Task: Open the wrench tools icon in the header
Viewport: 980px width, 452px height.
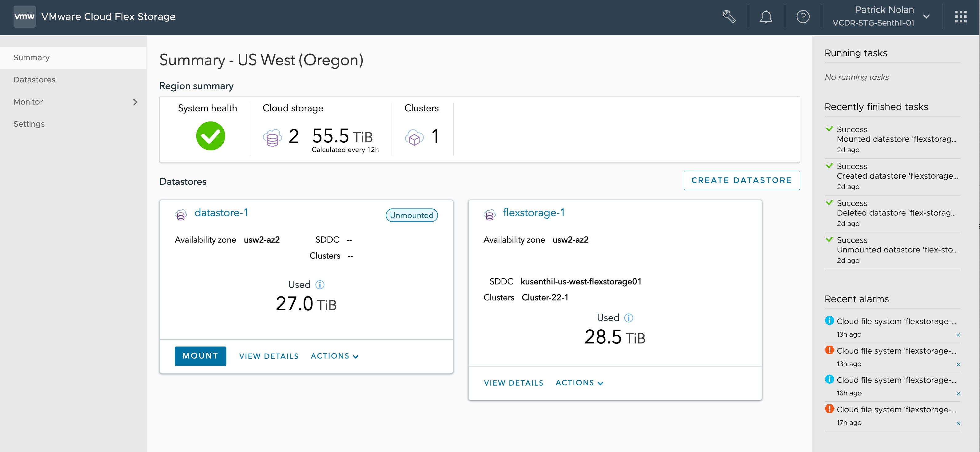Action: [729, 17]
